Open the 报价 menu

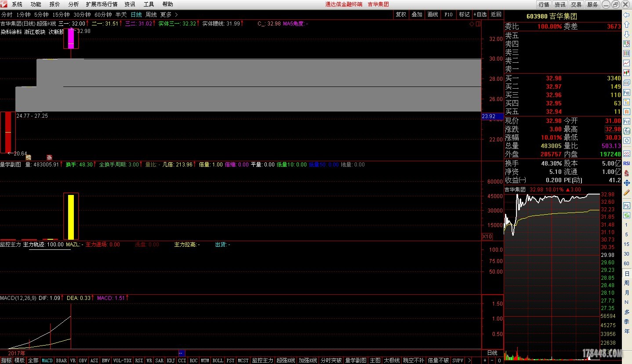[55, 4]
